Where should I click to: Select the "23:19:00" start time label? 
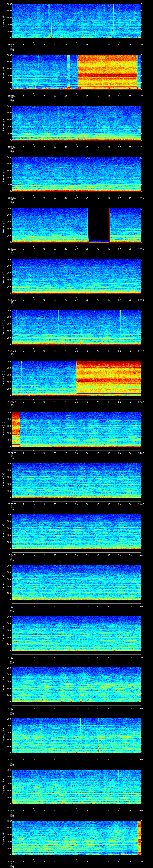click(12, 300)
